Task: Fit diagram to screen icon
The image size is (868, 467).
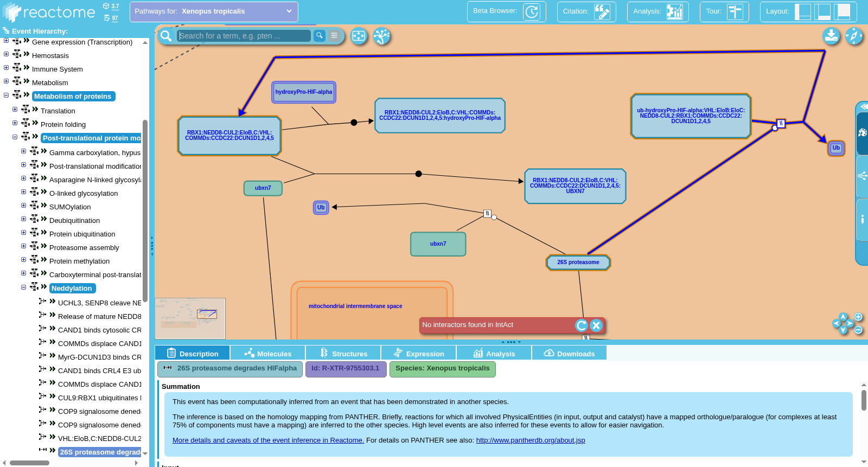Action: point(359,36)
